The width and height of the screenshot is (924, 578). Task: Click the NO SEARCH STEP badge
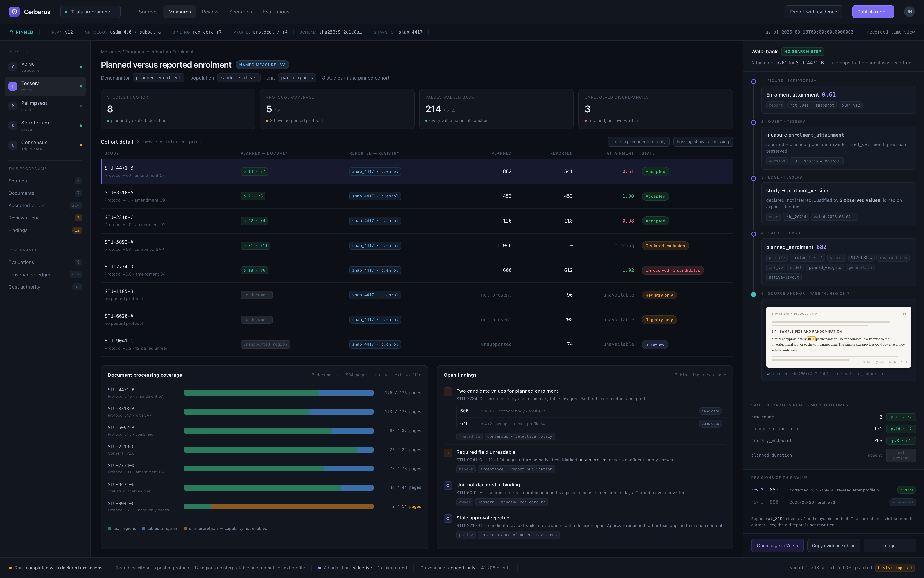pos(803,52)
